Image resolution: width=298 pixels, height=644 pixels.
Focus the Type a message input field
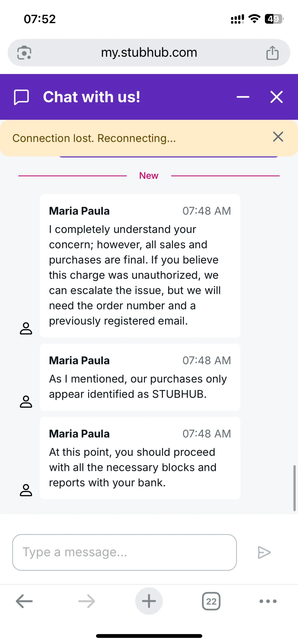(124, 552)
